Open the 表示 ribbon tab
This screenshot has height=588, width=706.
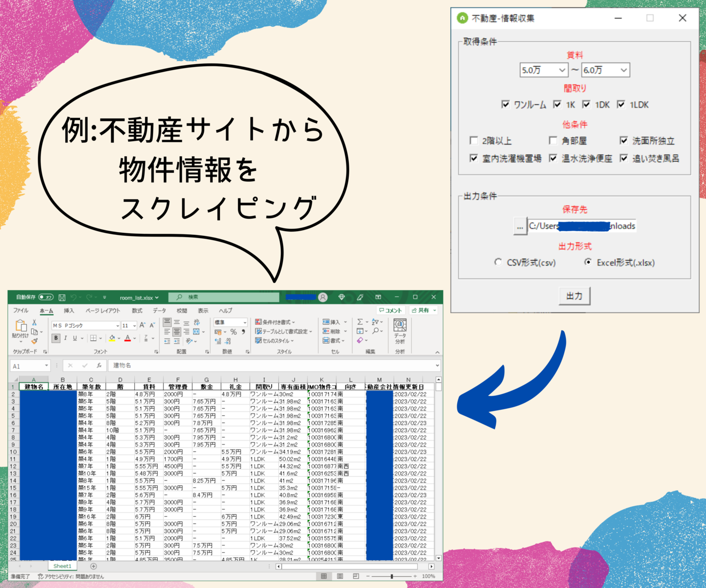coord(203,310)
